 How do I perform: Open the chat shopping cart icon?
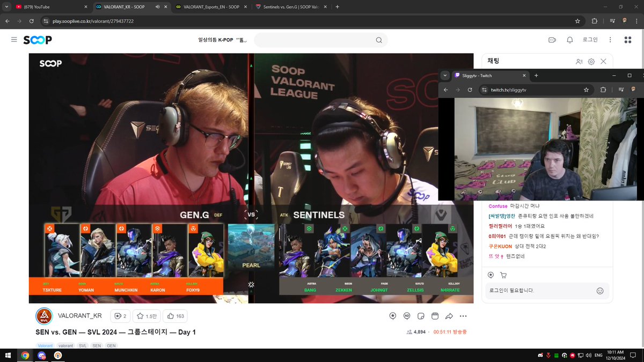point(503,275)
